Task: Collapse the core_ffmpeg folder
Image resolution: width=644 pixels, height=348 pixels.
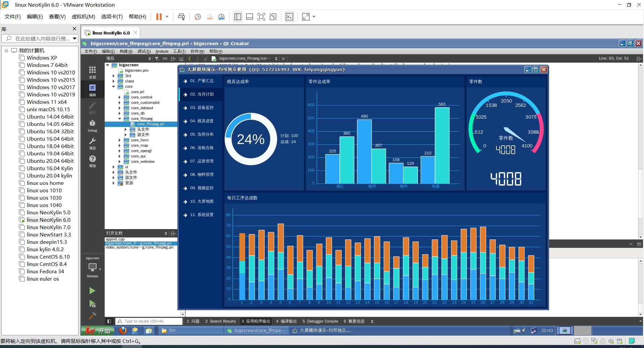Action: click(120, 119)
